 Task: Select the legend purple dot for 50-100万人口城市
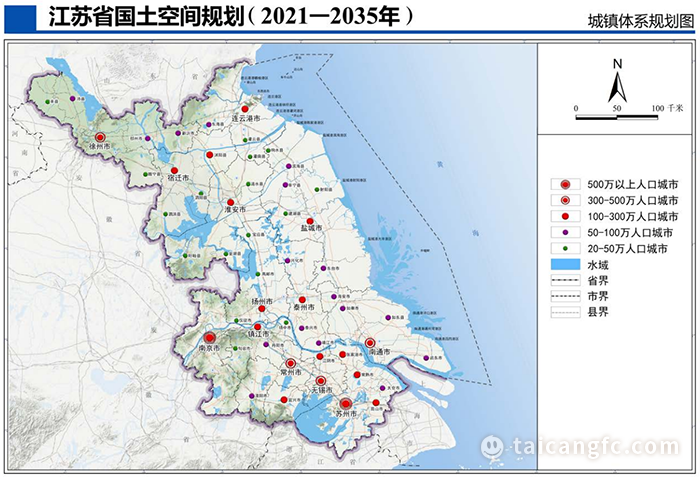coord(566,232)
